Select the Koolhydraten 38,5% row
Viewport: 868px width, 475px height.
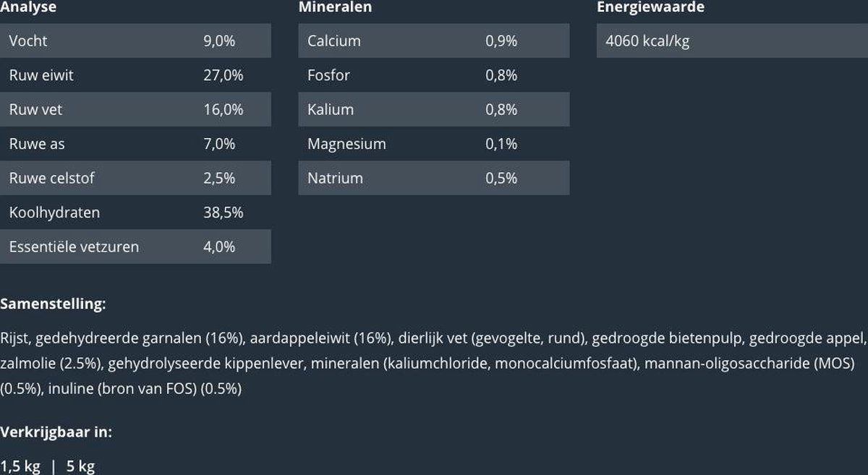[135, 213]
